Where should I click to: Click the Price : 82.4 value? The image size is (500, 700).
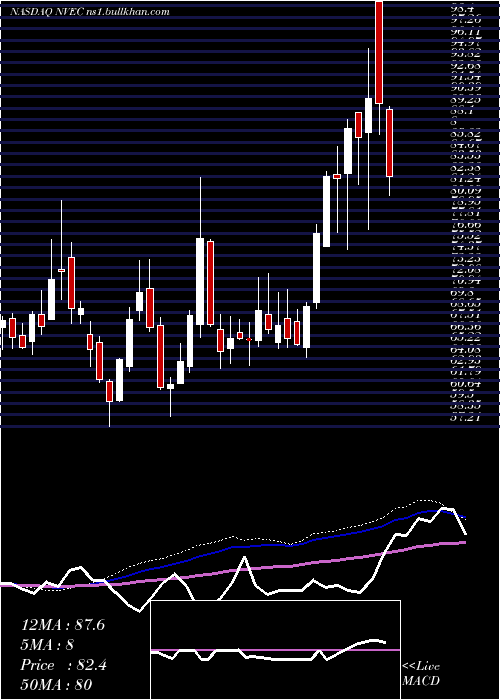click(x=63, y=665)
